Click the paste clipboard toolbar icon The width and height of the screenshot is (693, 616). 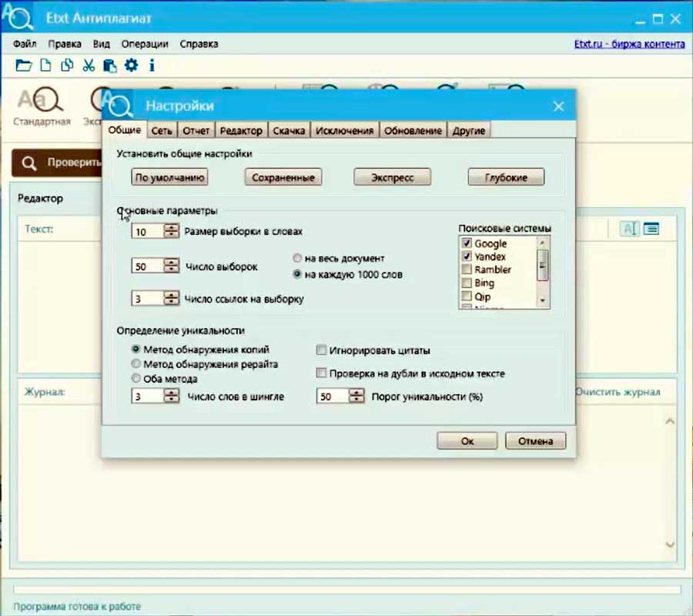(x=109, y=65)
